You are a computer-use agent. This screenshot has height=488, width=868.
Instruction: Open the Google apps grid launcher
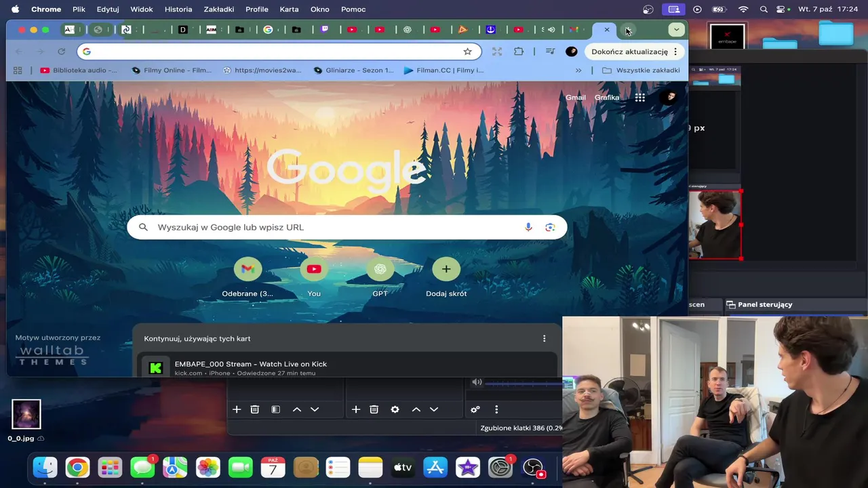pyautogui.click(x=639, y=98)
